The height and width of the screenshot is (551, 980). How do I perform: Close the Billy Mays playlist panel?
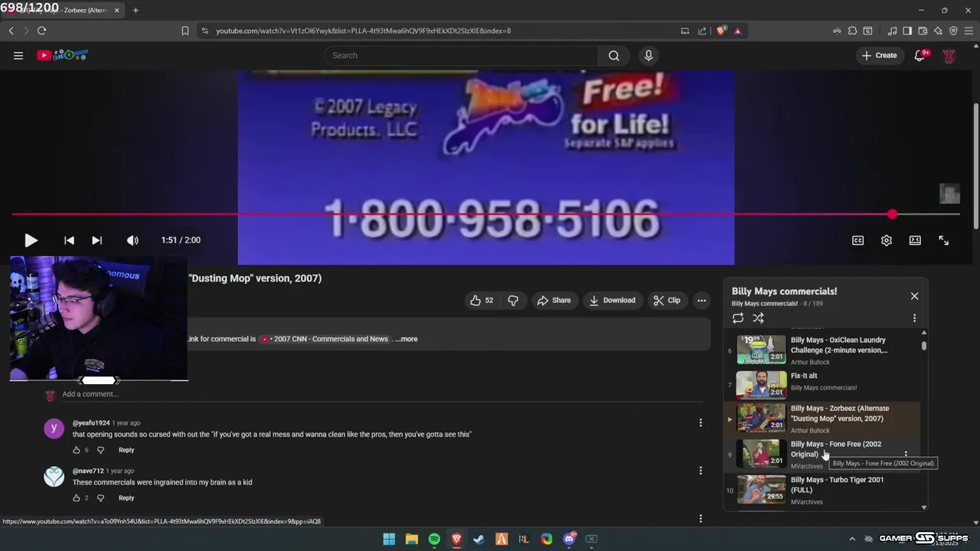point(914,296)
